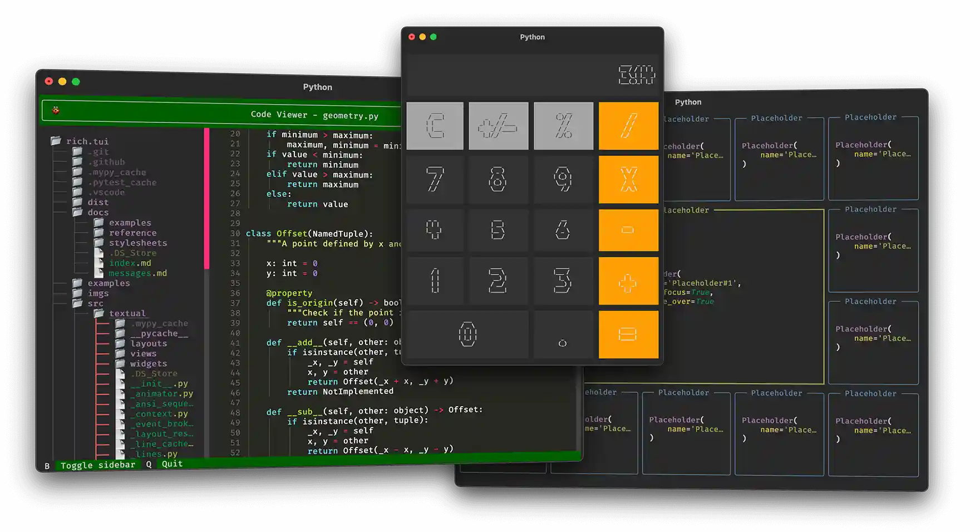Click Quit in the footer bar

[x=171, y=464]
